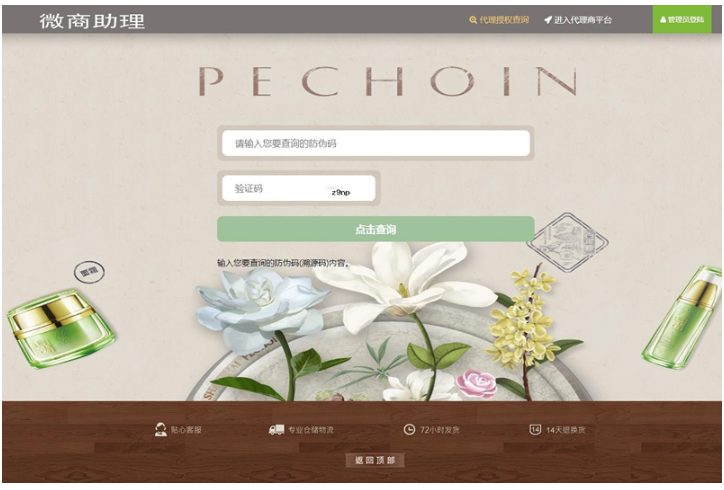724x490 pixels.
Task: Refresh the z9np captcha image
Action: [x=341, y=192]
